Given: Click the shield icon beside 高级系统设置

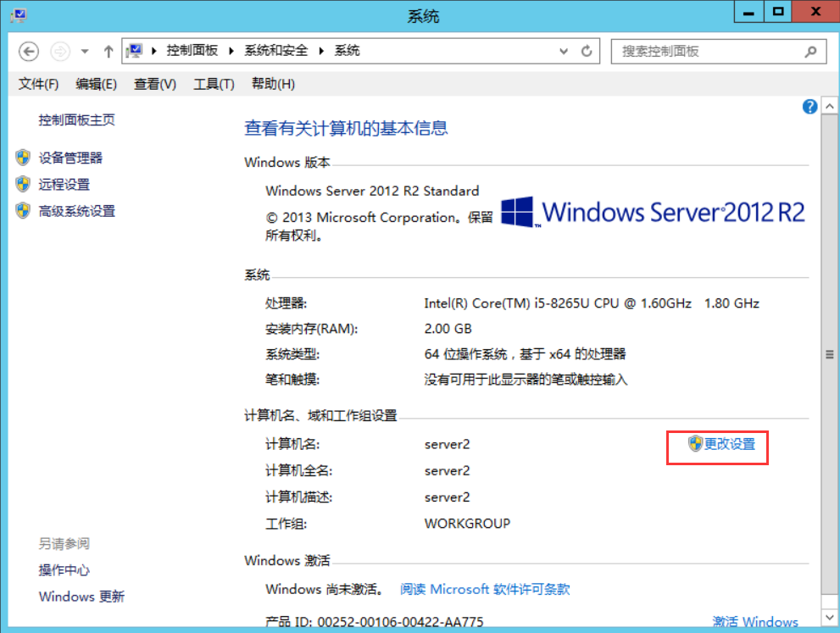Looking at the screenshot, I should (23, 211).
